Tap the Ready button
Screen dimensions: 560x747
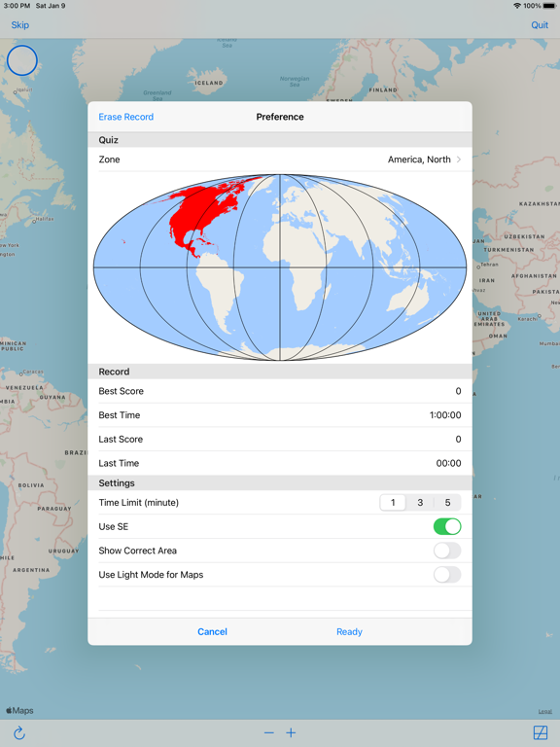tap(350, 631)
